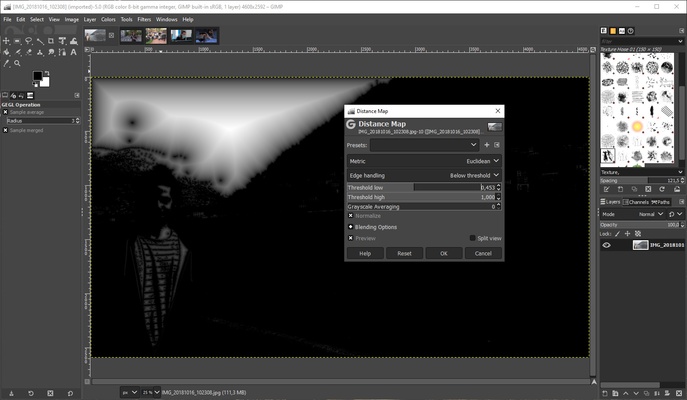
Task: Select the Bucket Fill tool
Action: pos(6,52)
